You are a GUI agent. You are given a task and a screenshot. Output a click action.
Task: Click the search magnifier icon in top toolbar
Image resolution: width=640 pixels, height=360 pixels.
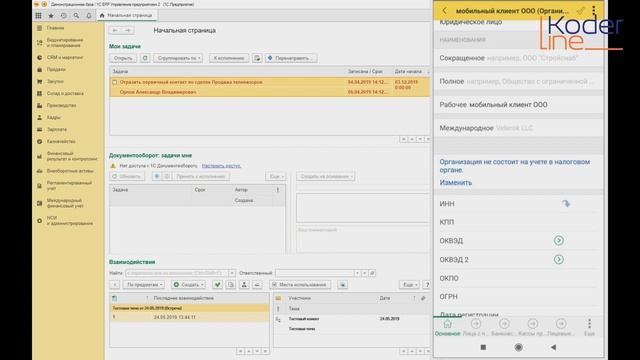(76, 16)
